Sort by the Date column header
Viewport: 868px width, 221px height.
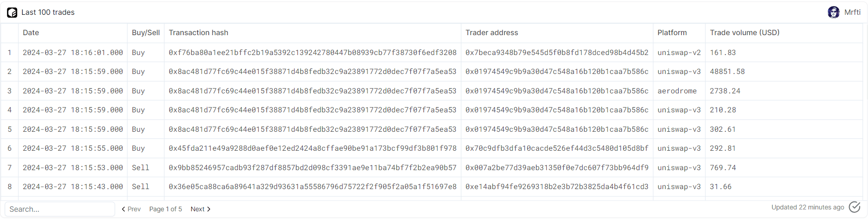click(31, 33)
